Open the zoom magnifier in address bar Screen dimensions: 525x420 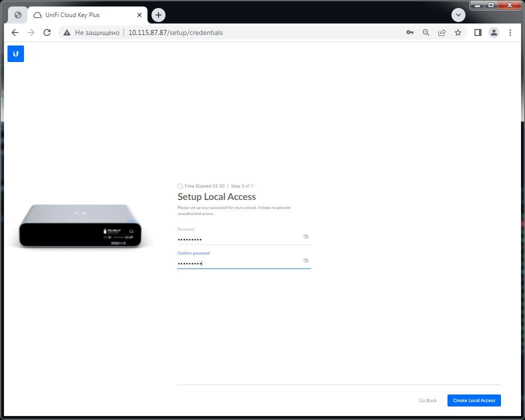[x=426, y=32]
